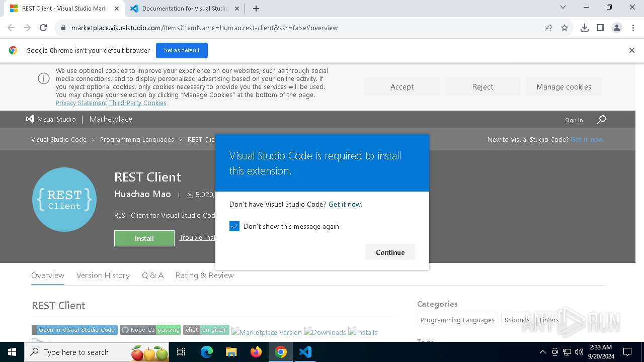Open the Chrome downloads icon
This screenshot has height=362, width=644.
585,28
